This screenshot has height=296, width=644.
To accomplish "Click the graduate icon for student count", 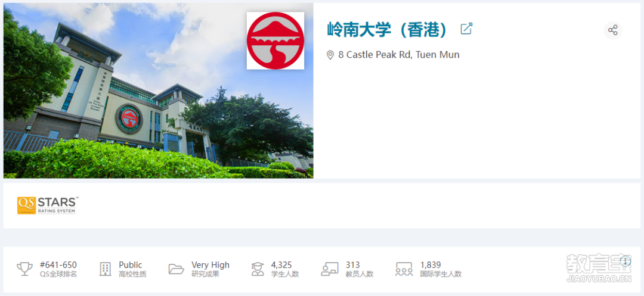I will click(258, 269).
